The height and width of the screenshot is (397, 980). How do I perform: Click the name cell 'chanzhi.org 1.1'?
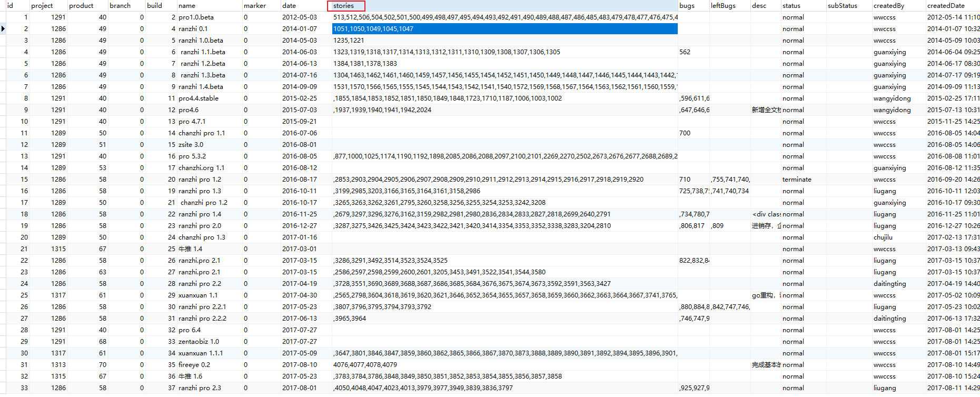(201, 168)
